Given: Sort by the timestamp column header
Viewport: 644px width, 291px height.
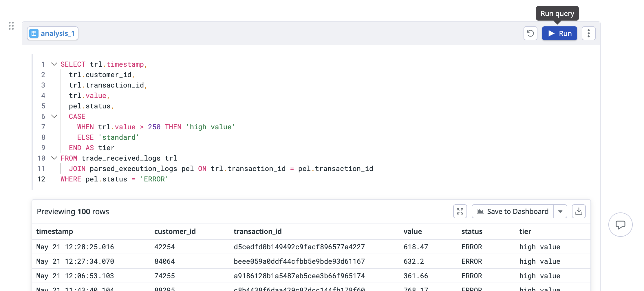Looking at the screenshot, I should (54, 231).
